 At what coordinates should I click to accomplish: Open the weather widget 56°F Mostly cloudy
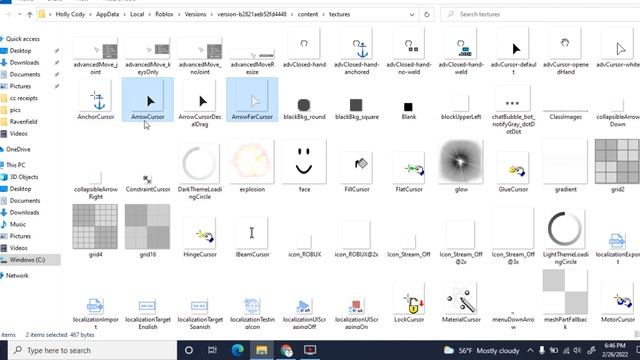481,350
